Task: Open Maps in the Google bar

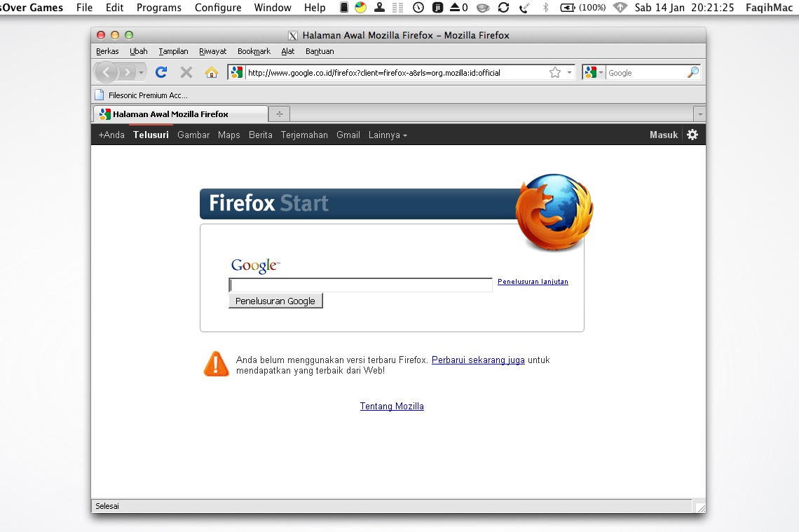Action: pos(228,135)
